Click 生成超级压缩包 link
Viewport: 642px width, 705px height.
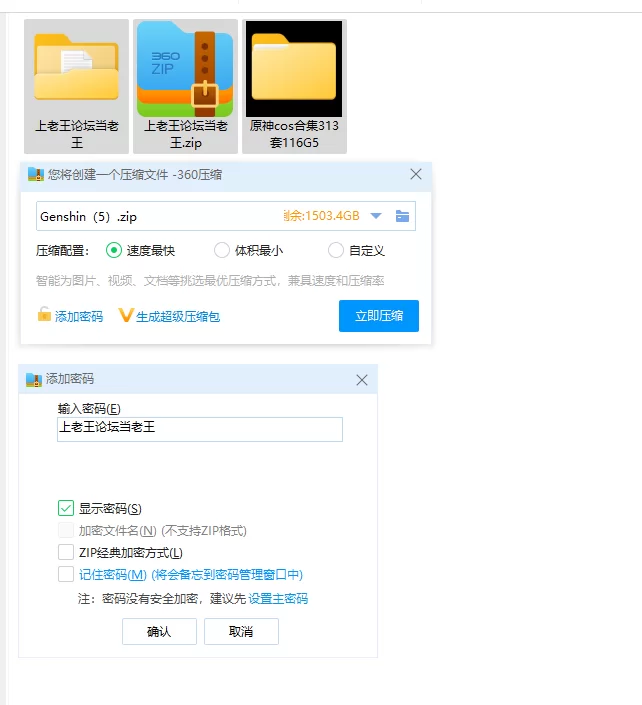pos(178,317)
